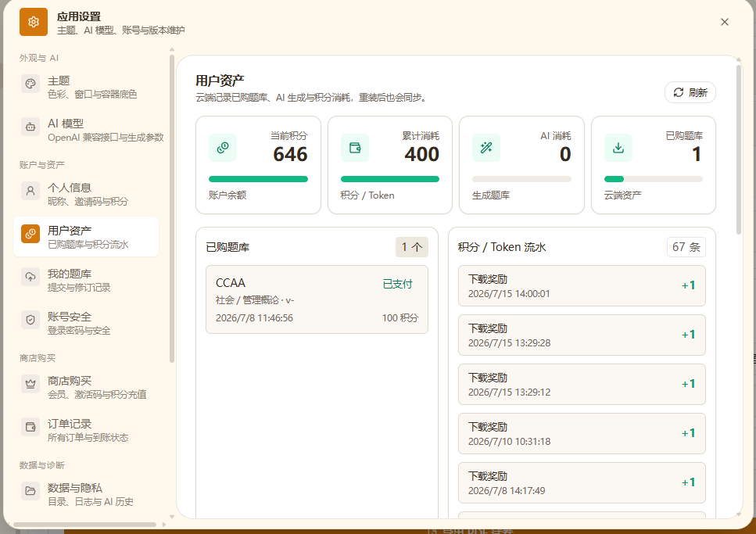Click the cloud upload icon beside 我的题库
This screenshot has width=756, height=534.
(x=30, y=277)
